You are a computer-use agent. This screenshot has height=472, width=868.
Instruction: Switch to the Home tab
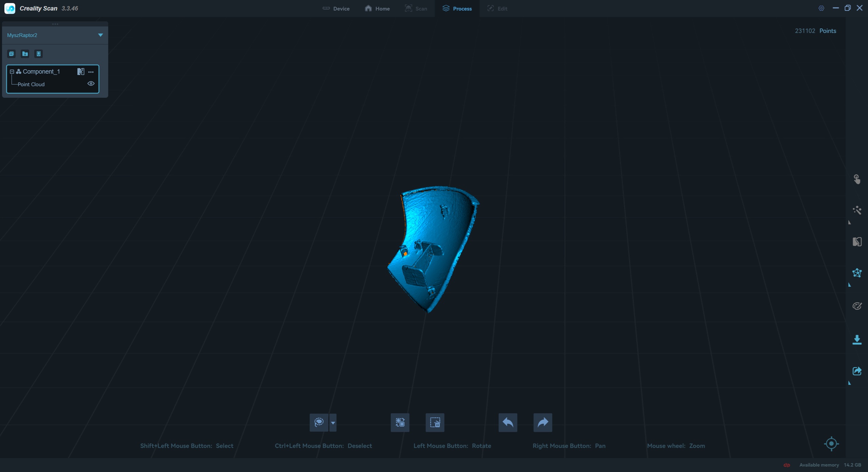pyautogui.click(x=377, y=8)
